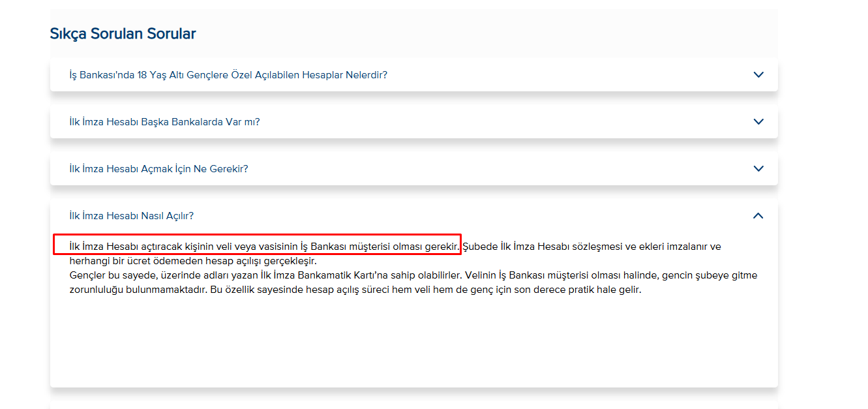
Task: Click text 'Şubede İlk İmza Hesabı sözleşmesi'
Action: (x=543, y=247)
